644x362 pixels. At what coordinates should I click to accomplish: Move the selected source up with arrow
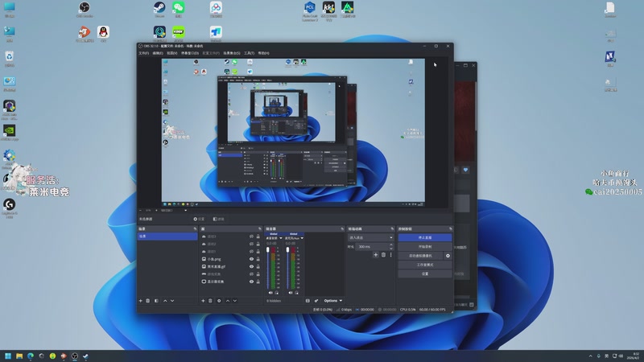(228, 301)
